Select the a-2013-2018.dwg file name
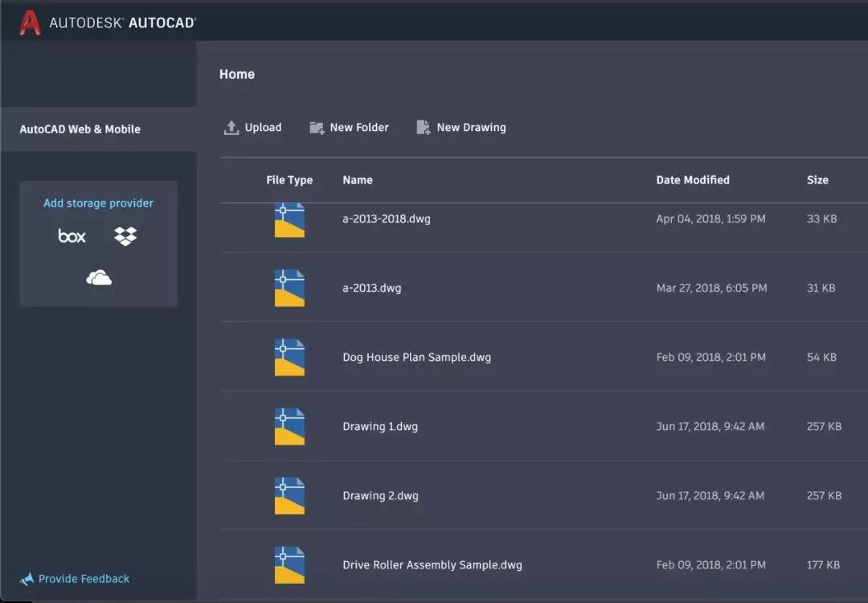Viewport: 868px width, 603px height. 387,219
